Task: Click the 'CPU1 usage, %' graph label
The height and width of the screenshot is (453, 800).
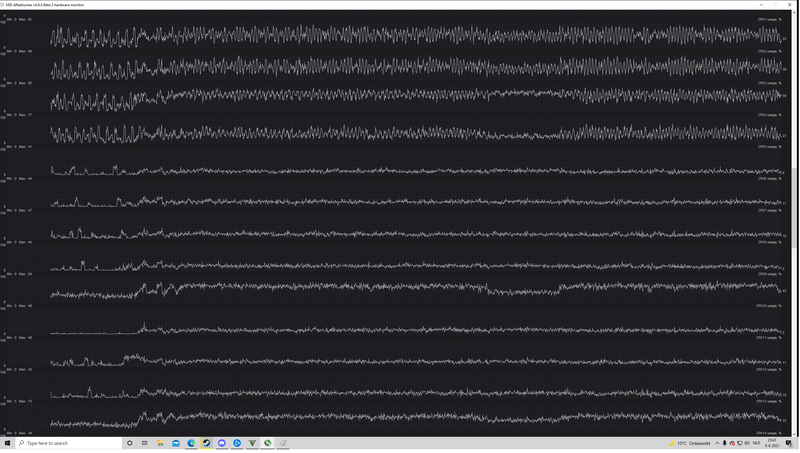Action: click(769, 19)
